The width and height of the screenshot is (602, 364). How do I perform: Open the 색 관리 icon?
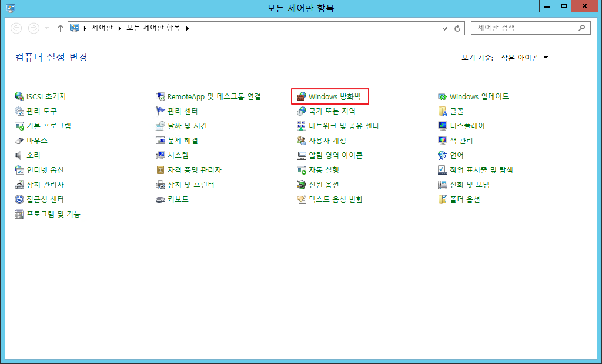click(x=443, y=141)
